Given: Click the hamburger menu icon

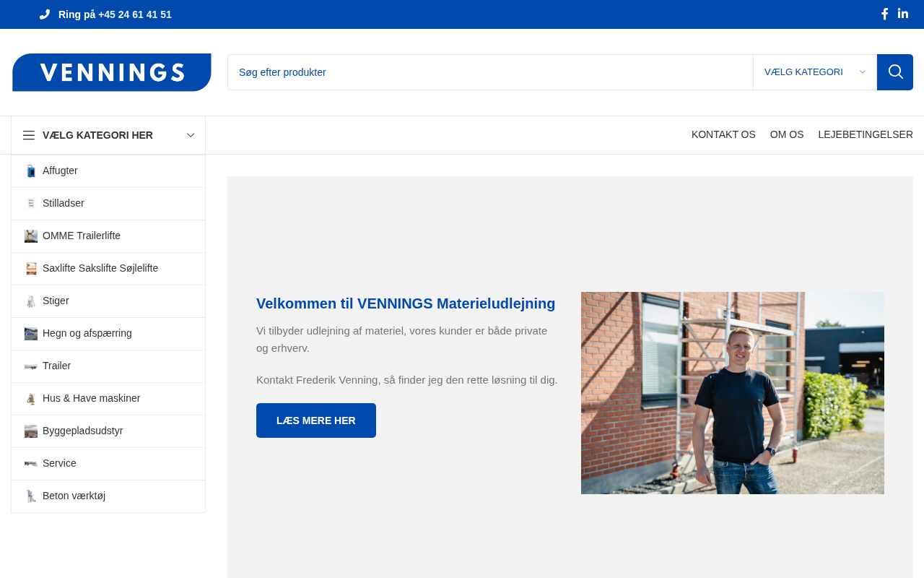Looking at the screenshot, I should coord(29,135).
